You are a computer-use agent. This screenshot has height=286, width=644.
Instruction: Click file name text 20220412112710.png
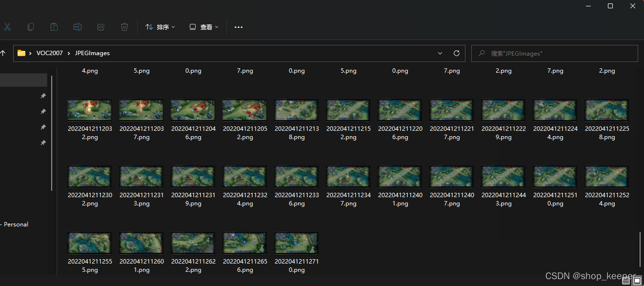[297, 266]
